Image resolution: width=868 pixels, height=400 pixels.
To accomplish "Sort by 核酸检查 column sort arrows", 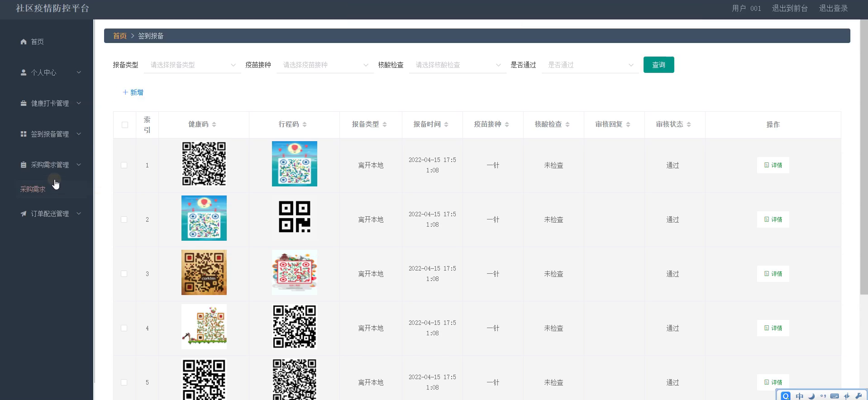I will pos(568,124).
